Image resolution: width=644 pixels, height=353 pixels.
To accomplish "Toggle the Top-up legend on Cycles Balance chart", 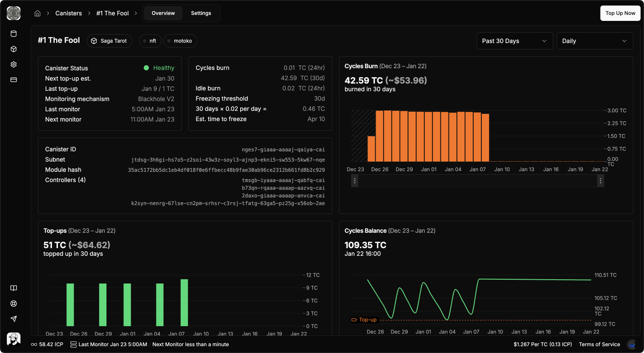I will pyautogui.click(x=365, y=319).
